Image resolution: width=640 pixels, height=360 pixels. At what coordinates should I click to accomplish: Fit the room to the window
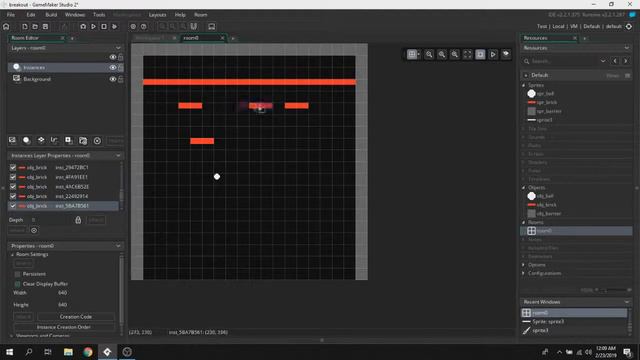(467, 54)
